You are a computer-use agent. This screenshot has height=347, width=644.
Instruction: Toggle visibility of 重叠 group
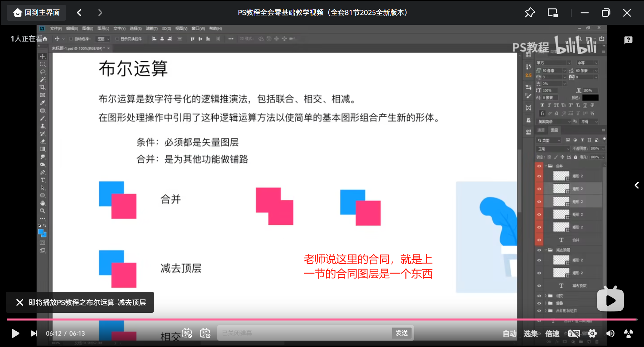[x=539, y=303]
